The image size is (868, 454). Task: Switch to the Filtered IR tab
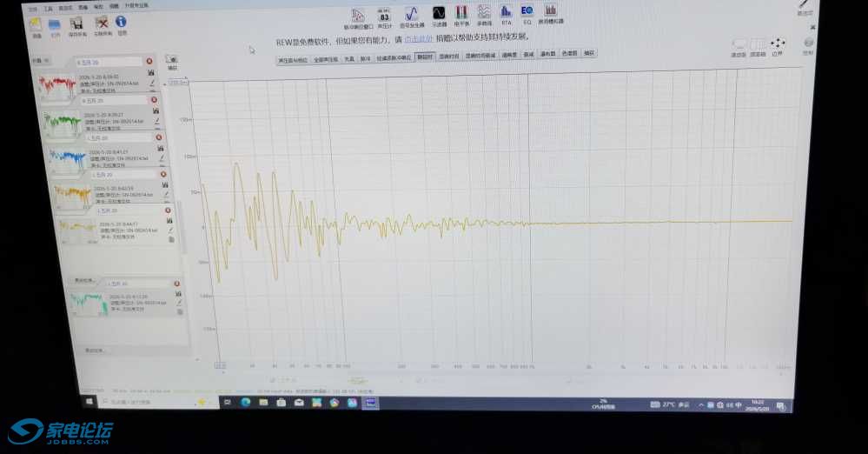tap(394, 57)
